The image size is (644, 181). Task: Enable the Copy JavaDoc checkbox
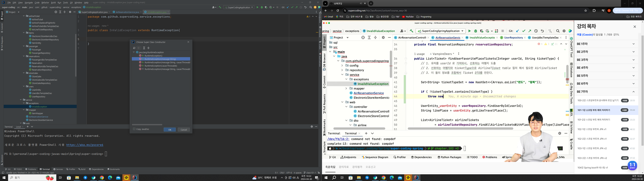tap(134, 129)
